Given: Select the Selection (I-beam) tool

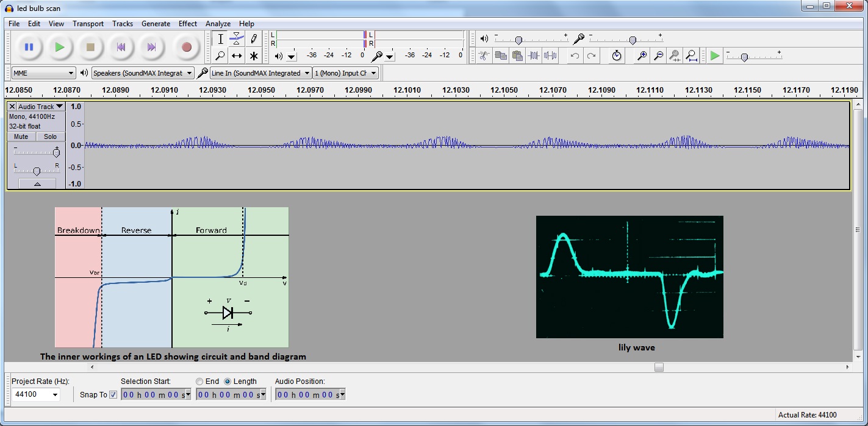Looking at the screenshot, I should coord(220,39).
